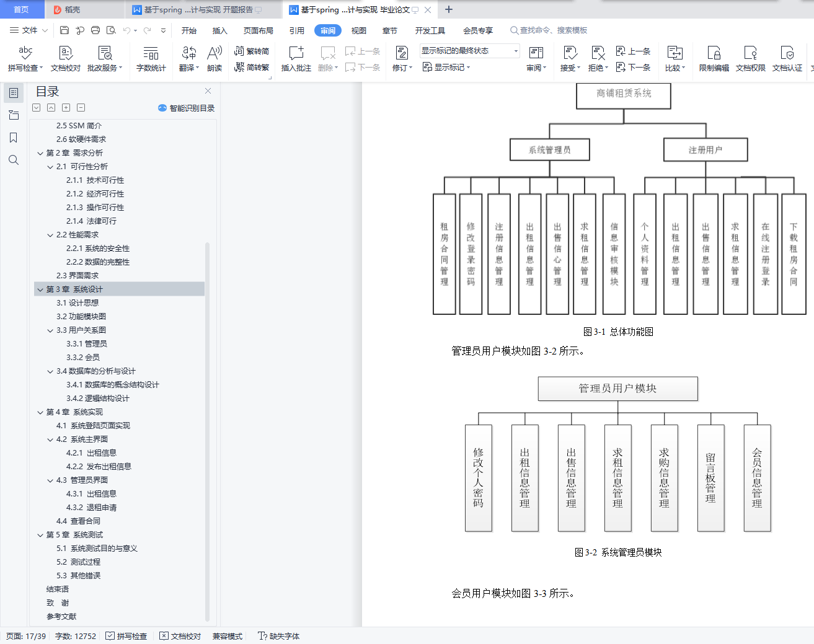Switch to the 页面布局 ribbon tab
The image size is (814, 644).
coord(259,30)
